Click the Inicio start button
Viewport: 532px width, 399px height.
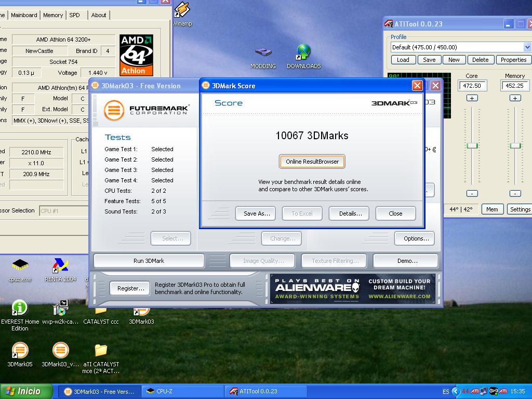click(26, 391)
